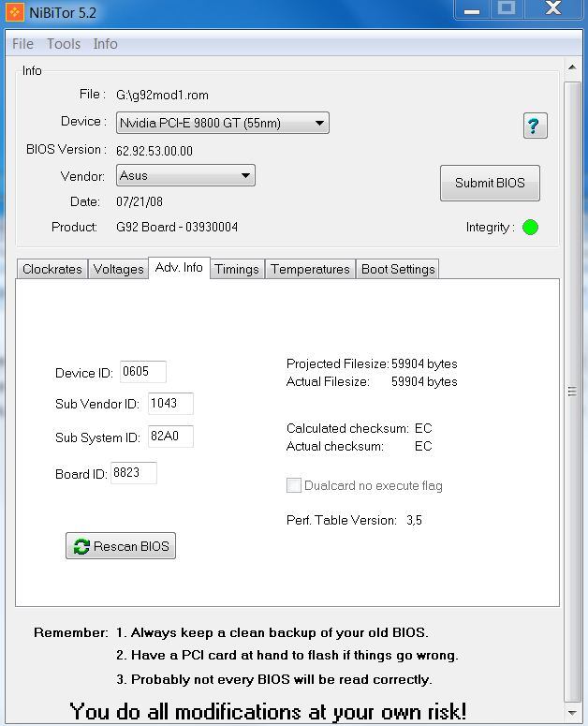Screen dimensions: 588x726
Task: Click the vertical scrollbar thumb
Action: tap(572, 392)
